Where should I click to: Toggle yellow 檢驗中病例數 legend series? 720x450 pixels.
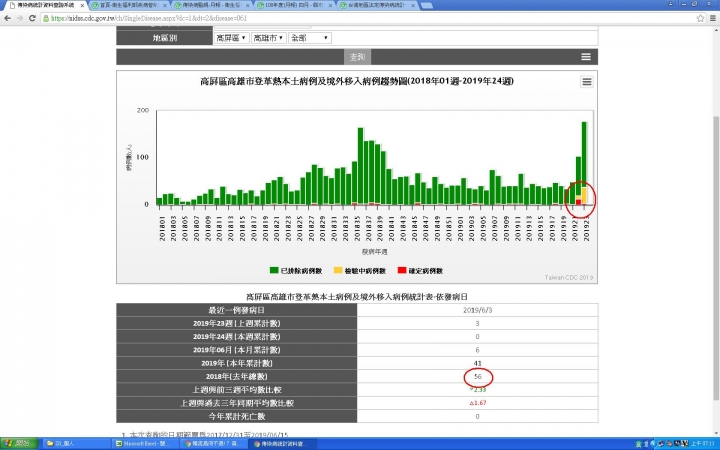(360, 271)
